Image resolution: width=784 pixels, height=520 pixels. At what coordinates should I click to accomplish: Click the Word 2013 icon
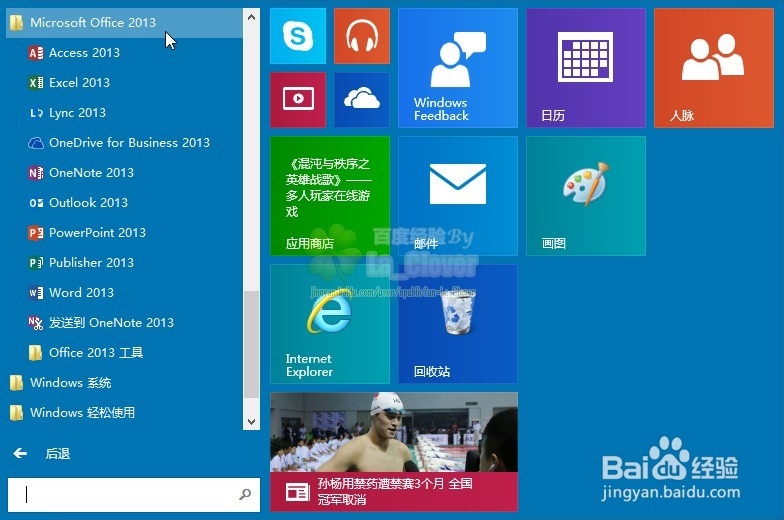pos(36,292)
